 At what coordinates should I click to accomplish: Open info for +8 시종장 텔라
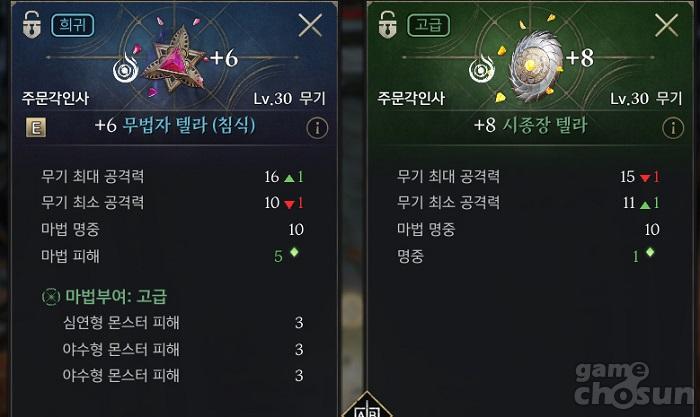pos(673,128)
